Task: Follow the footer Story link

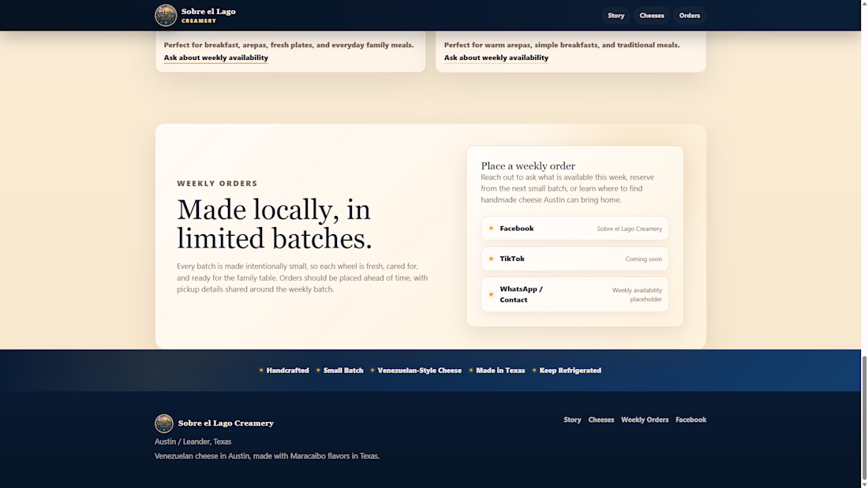Action: pyautogui.click(x=572, y=420)
